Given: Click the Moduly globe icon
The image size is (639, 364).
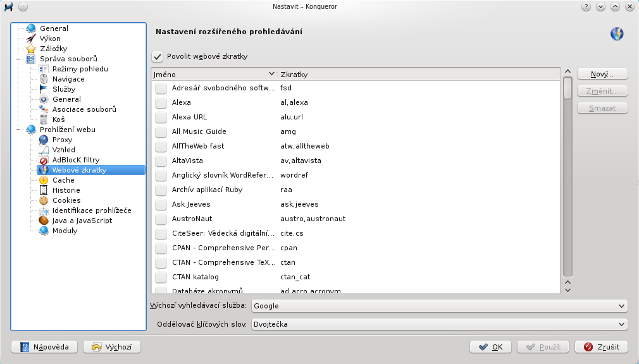Looking at the screenshot, I should (x=44, y=231).
